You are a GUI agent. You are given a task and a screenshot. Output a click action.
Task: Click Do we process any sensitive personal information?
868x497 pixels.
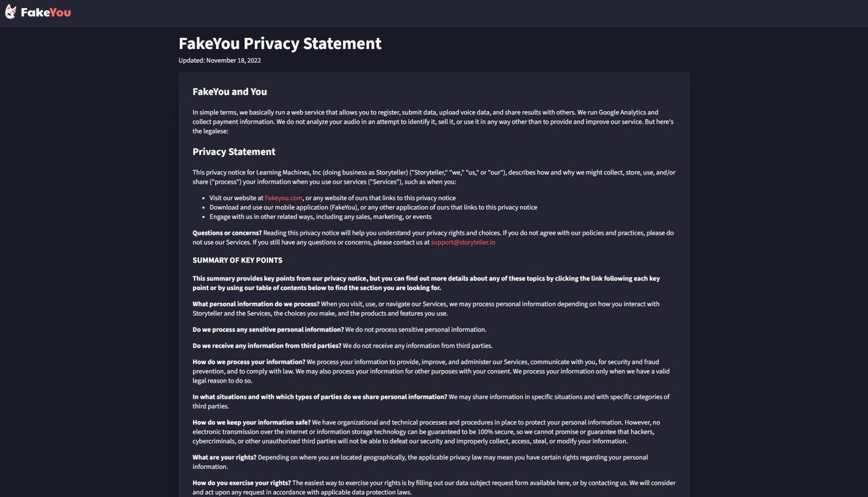click(268, 330)
